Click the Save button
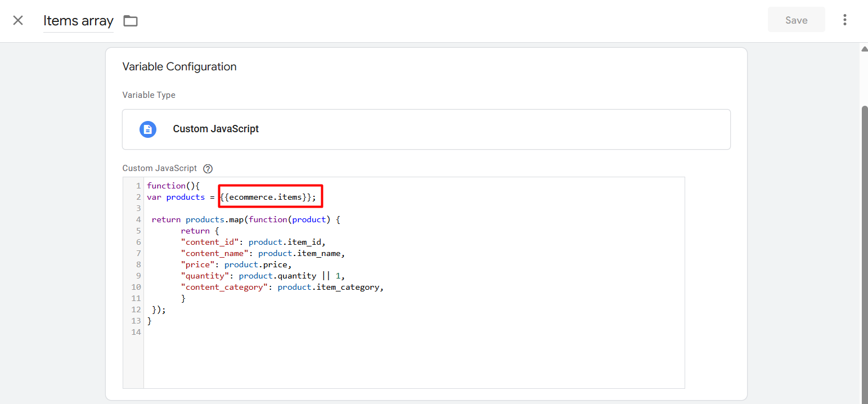 pos(796,20)
